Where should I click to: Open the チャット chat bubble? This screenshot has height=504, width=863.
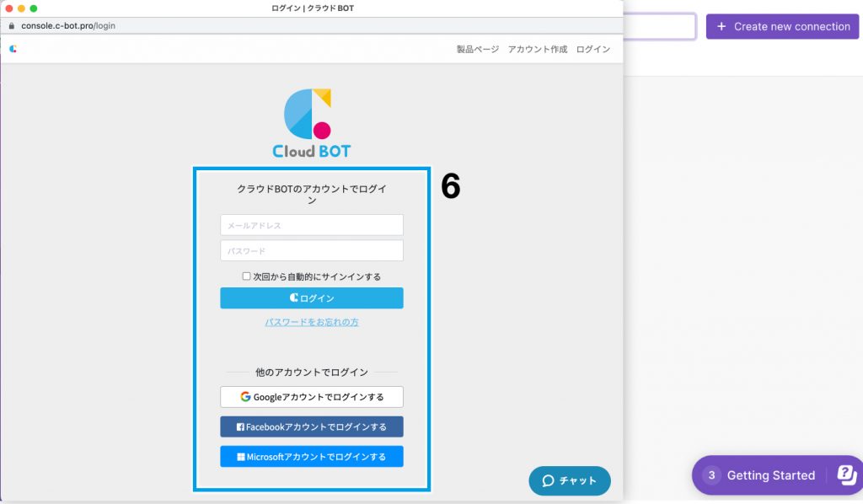[570, 480]
